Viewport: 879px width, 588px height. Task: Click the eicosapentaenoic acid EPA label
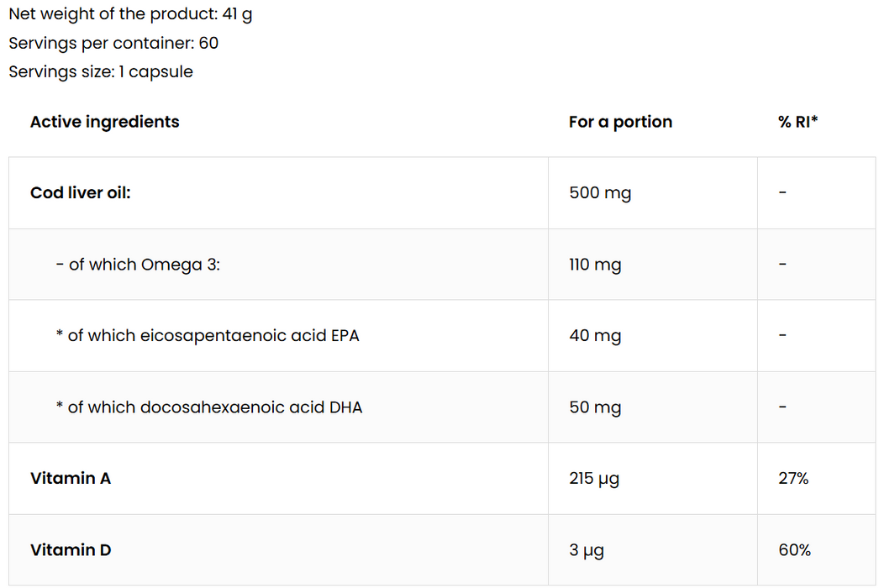point(208,336)
